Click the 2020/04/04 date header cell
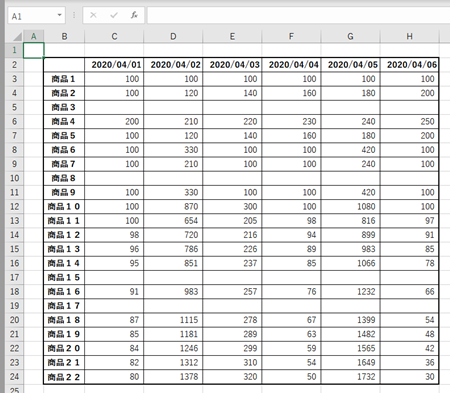 (291, 65)
